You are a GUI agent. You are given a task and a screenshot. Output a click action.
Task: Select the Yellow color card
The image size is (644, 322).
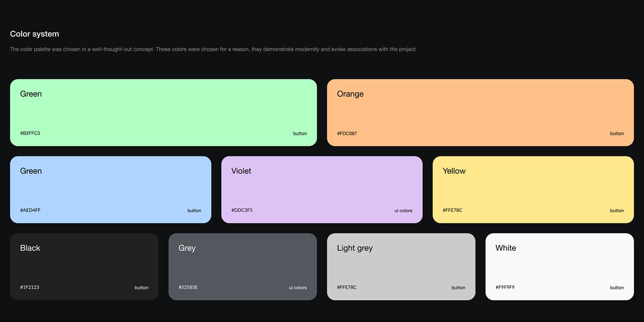(x=533, y=190)
